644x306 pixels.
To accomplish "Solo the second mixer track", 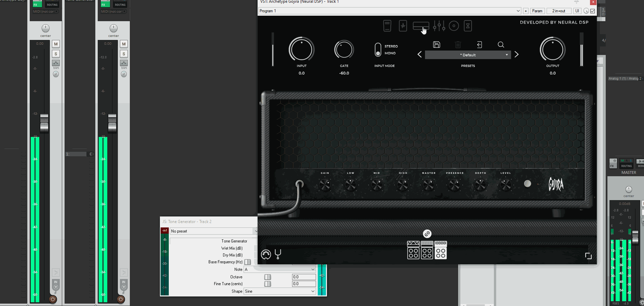I will (124, 54).
